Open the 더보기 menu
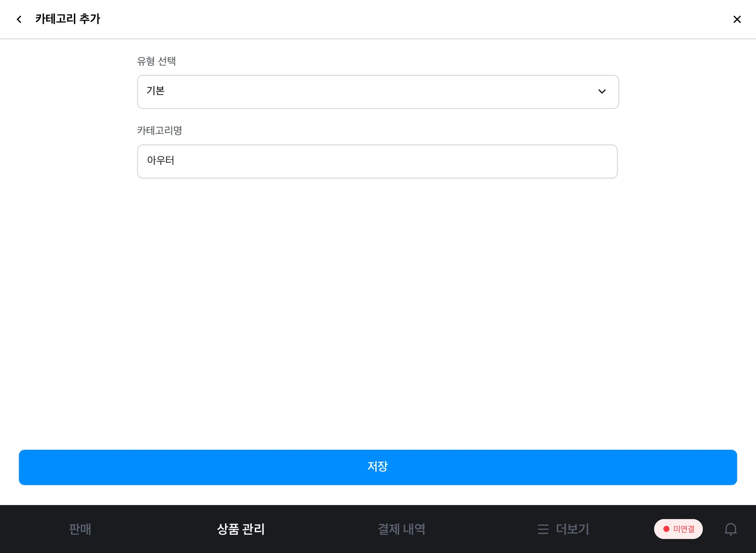The height and width of the screenshot is (553, 756). pos(572,529)
